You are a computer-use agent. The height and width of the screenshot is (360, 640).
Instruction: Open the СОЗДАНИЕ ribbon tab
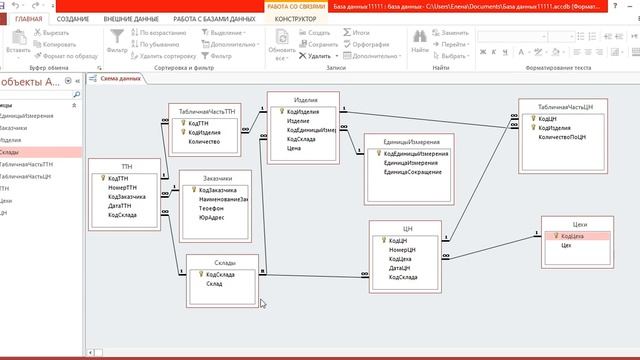click(x=73, y=19)
